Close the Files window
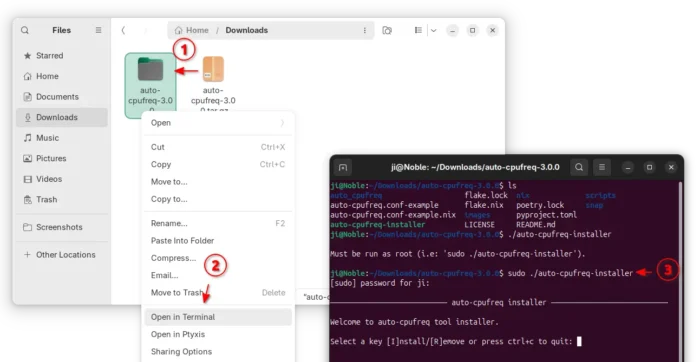This screenshot has width=700, height=362. (x=492, y=30)
